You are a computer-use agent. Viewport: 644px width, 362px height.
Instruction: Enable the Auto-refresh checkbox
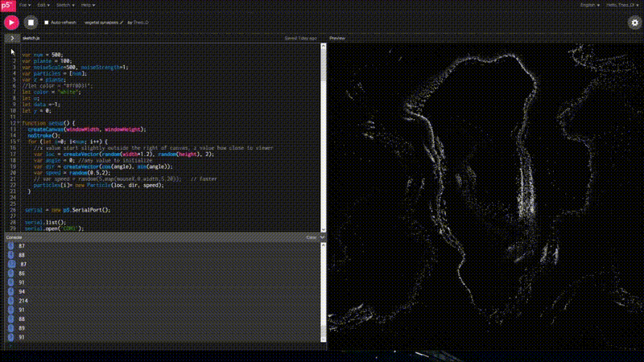46,23
